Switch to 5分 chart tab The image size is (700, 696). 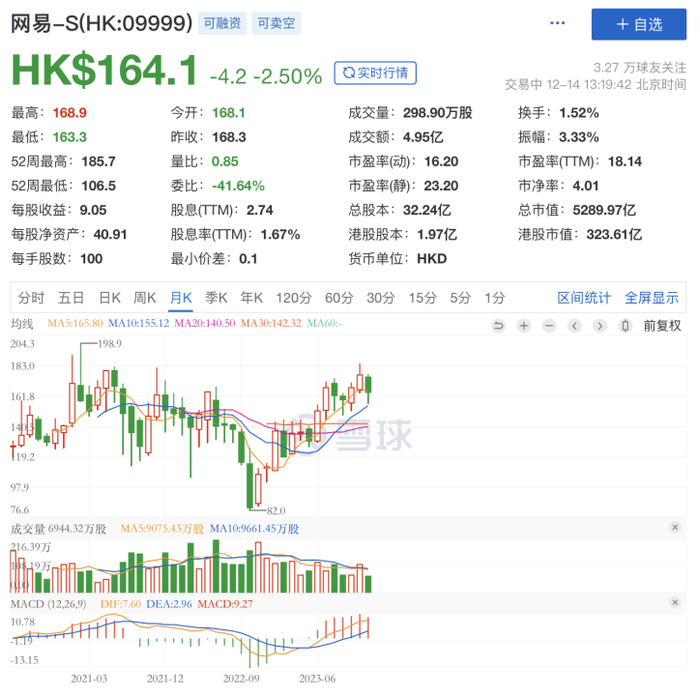pos(460,297)
